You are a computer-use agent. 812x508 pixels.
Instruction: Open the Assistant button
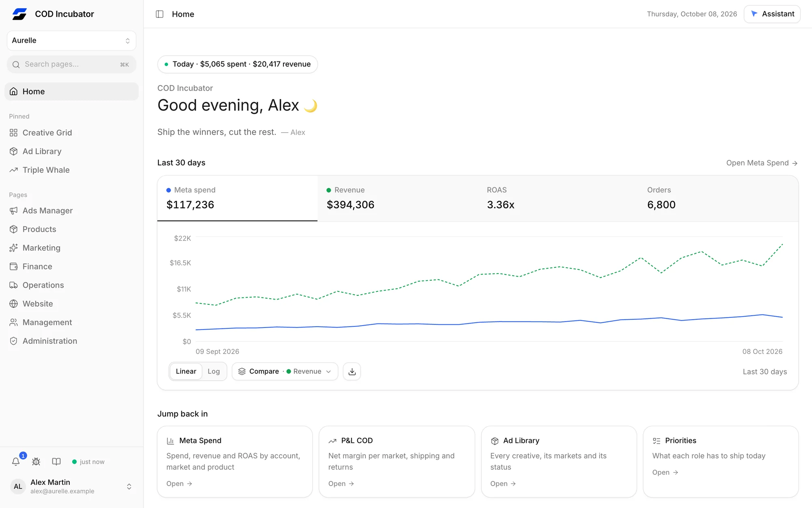(x=772, y=14)
